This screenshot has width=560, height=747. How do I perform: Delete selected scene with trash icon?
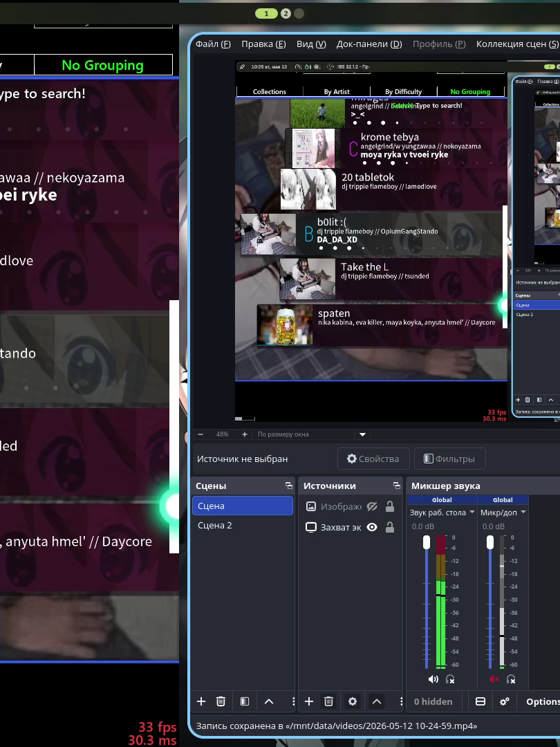point(221,701)
